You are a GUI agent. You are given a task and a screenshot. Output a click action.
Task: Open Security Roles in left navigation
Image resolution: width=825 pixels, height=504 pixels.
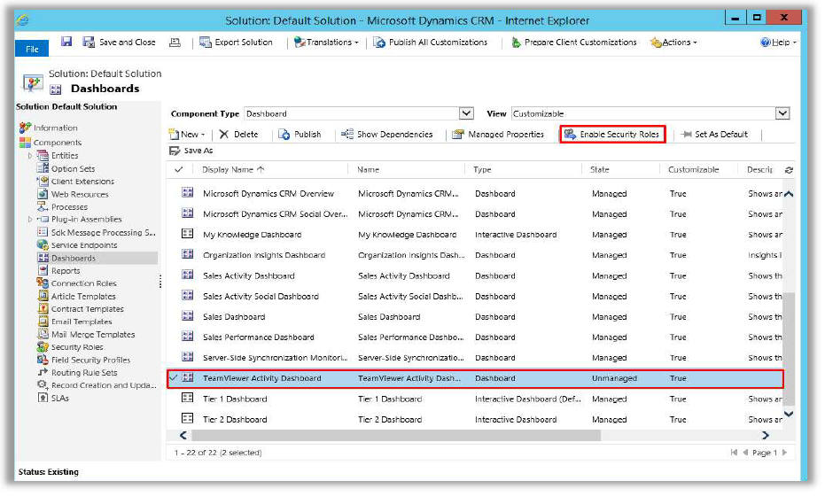coord(77,347)
